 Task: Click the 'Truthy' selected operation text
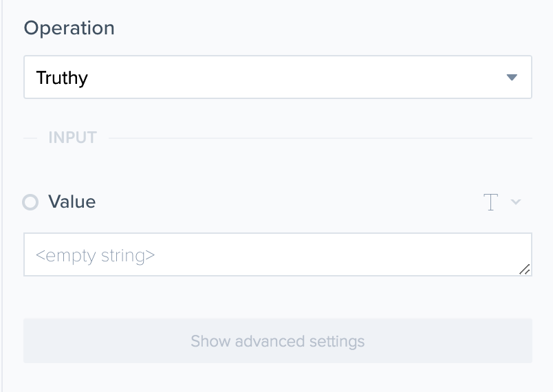[x=62, y=78]
